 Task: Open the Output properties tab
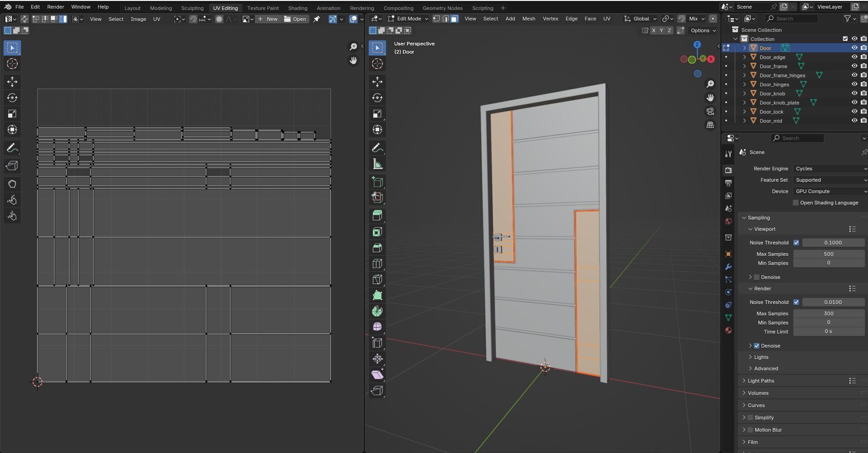(728, 183)
